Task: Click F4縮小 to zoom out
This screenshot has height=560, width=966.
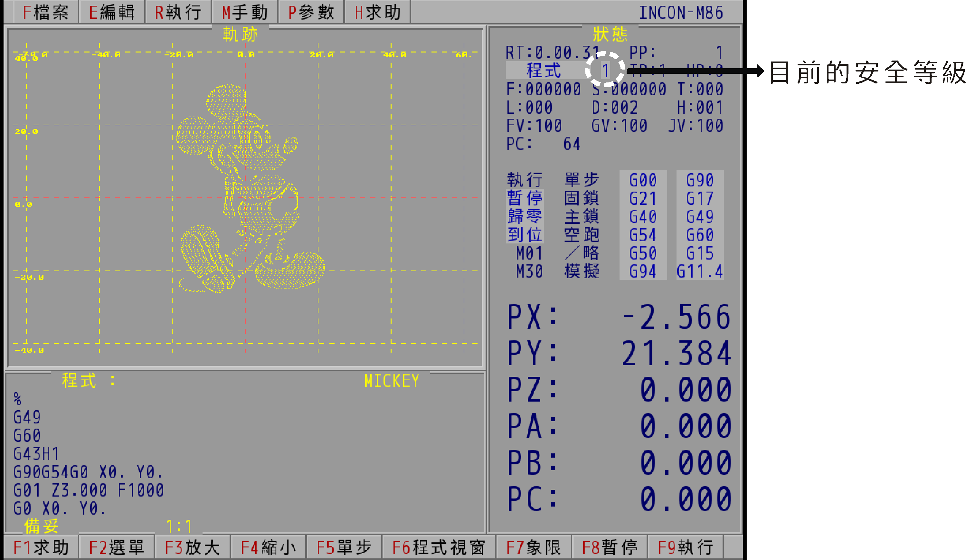Action: (268, 547)
